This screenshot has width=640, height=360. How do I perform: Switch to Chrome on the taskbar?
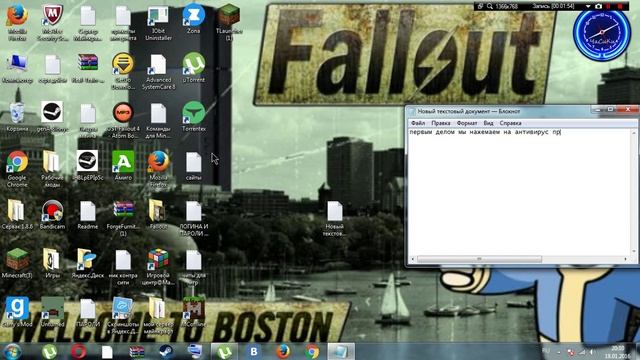pos(312,351)
